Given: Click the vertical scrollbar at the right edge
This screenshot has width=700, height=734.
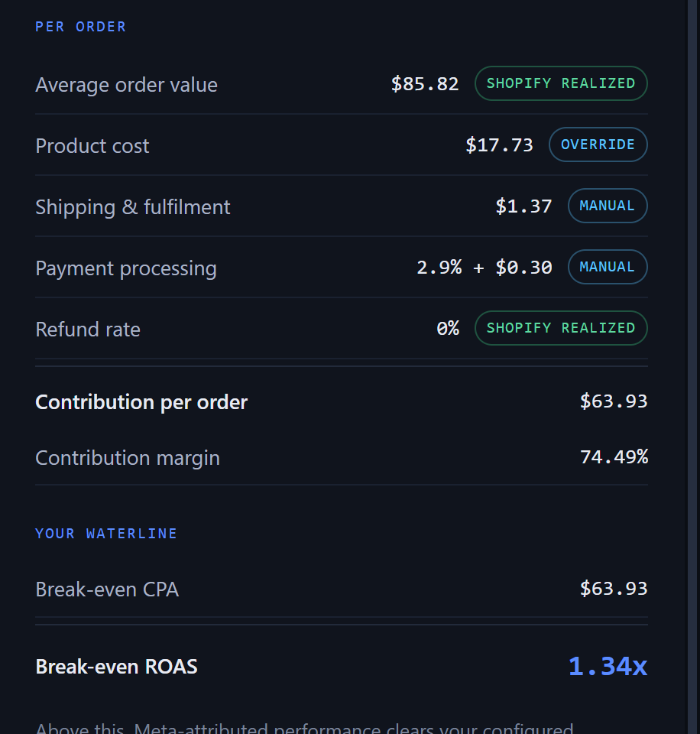Looking at the screenshot, I should pos(693,367).
